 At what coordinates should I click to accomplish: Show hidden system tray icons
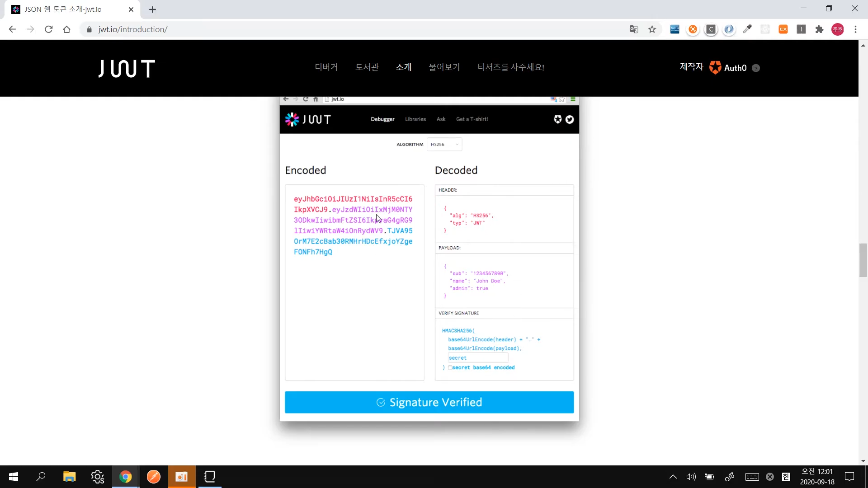click(673, 477)
